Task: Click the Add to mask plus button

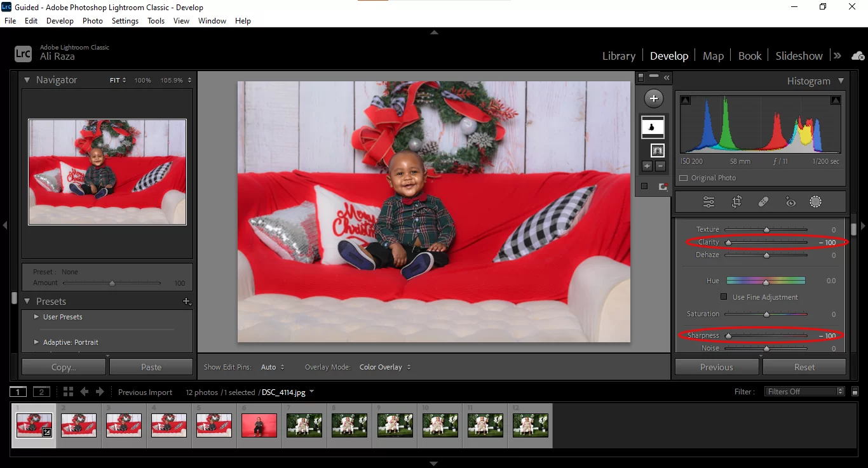Action: pos(648,166)
